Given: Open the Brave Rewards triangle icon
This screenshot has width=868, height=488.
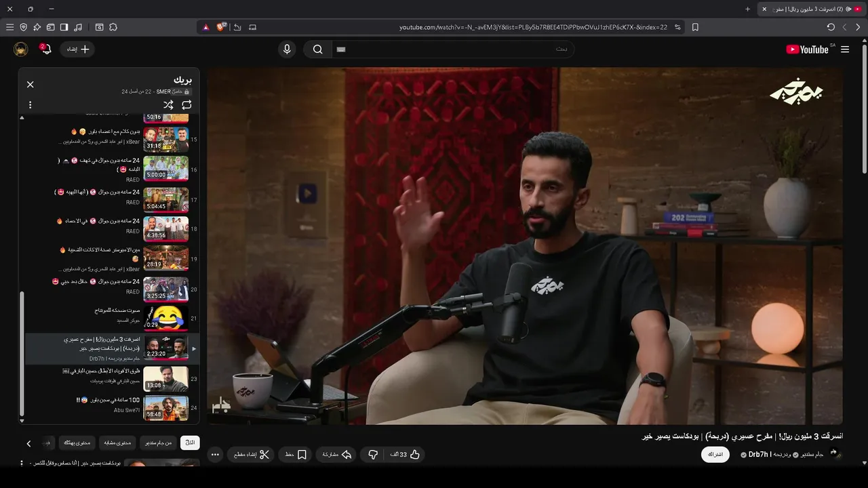Looking at the screenshot, I should point(205,27).
